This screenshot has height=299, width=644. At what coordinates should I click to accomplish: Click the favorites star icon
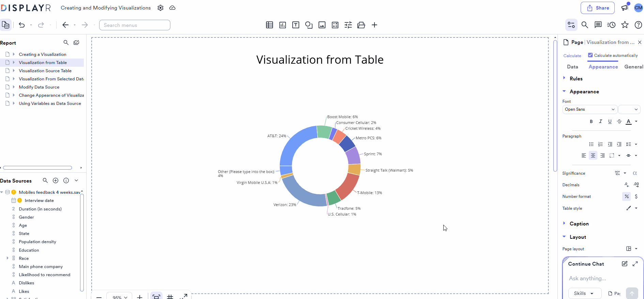coord(625,25)
